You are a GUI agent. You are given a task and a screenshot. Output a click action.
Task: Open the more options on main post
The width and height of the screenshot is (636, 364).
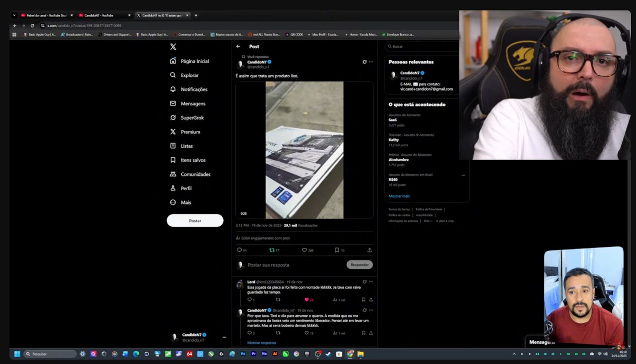371,62
